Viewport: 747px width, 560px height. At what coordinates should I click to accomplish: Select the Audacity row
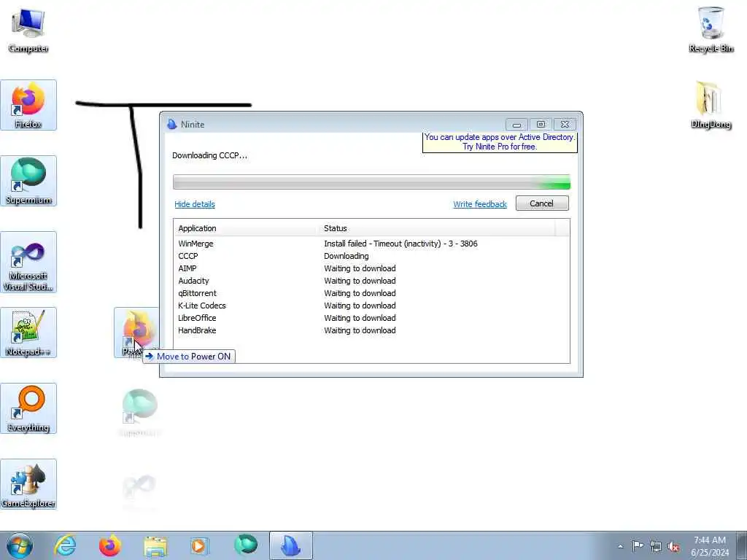pos(371,281)
